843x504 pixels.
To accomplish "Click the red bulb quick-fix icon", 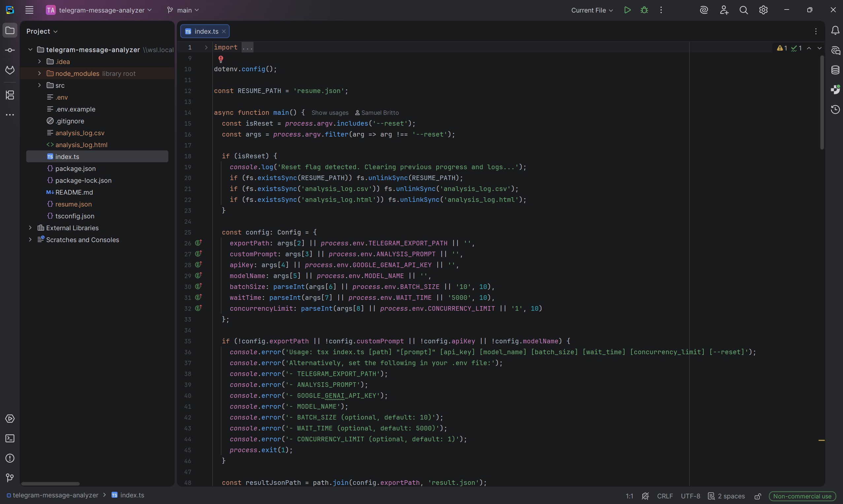I will [220, 59].
